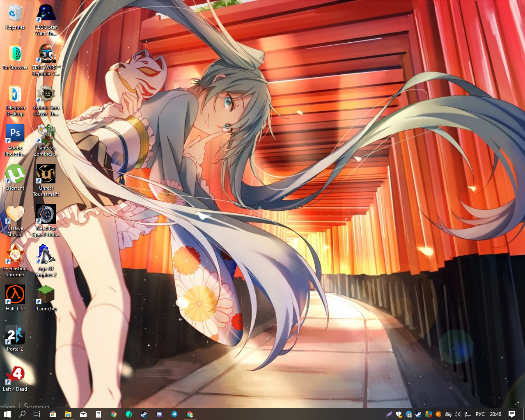Select the Everlasting Summer desktop shortcut
The width and height of the screenshot is (525, 420).
(15, 261)
